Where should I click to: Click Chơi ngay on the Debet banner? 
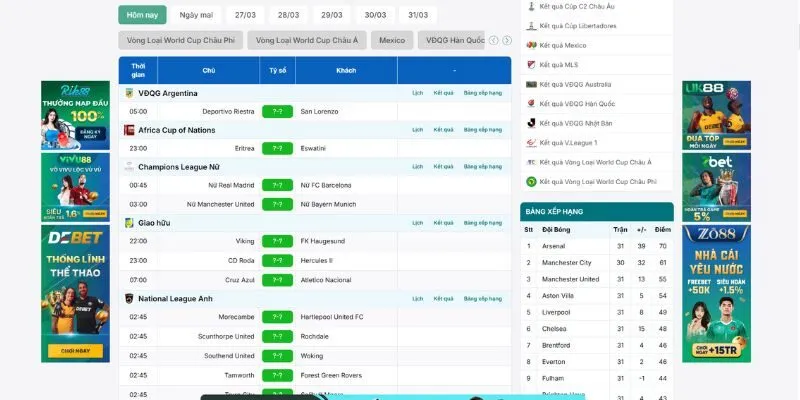pyautogui.click(x=75, y=351)
